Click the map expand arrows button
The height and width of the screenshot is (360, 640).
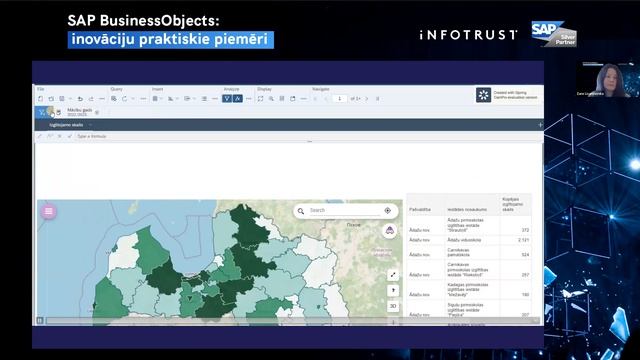pos(393,275)
